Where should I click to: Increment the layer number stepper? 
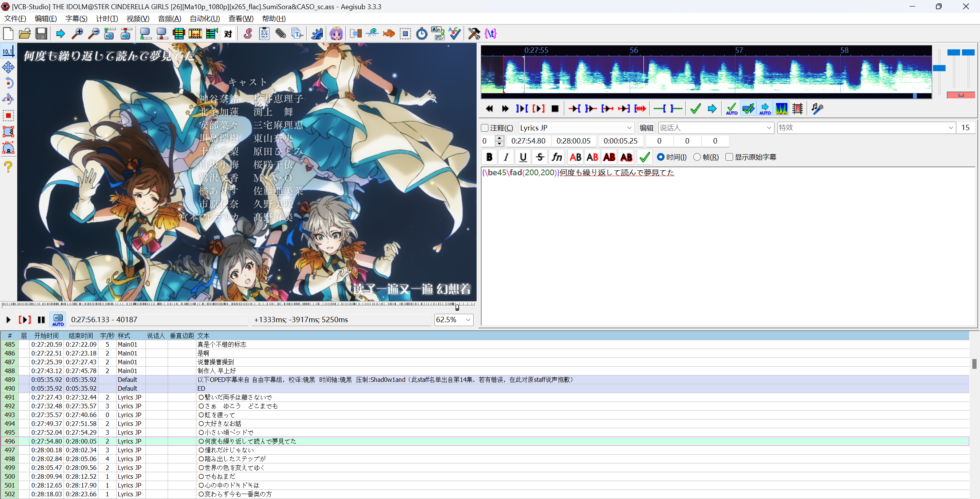(499, 138)
